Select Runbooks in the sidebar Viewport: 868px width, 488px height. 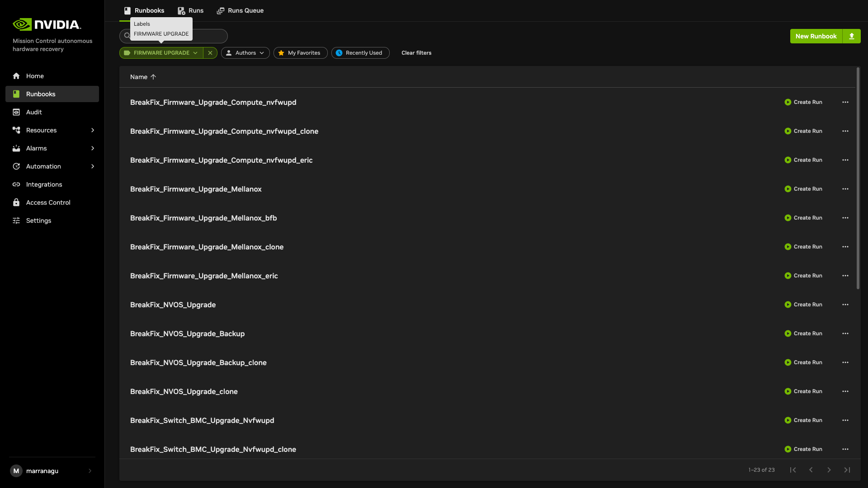[x=52, y=94]
